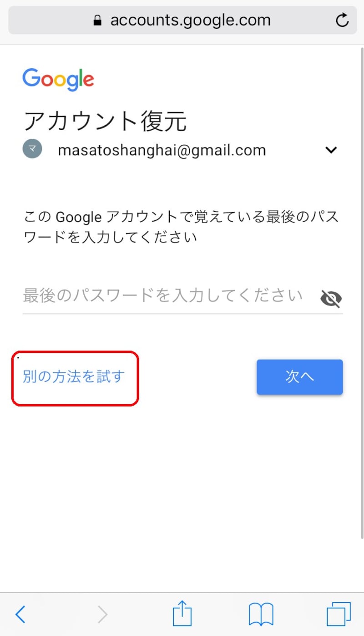Click the password instruction text
This screenshot has height=636, width=364.
181,226
